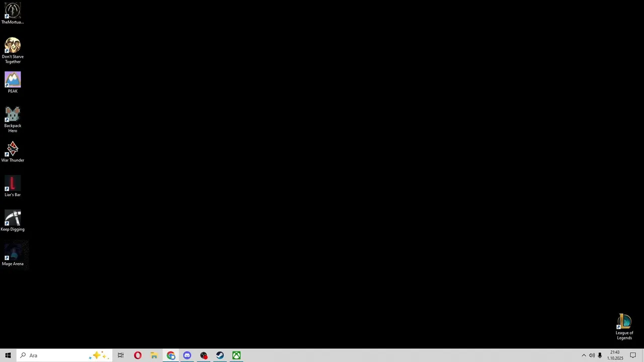Image resolution: width=644 pixels, height=362 pixels.
Task: Open the notification action center
Action: click(633, 355)
